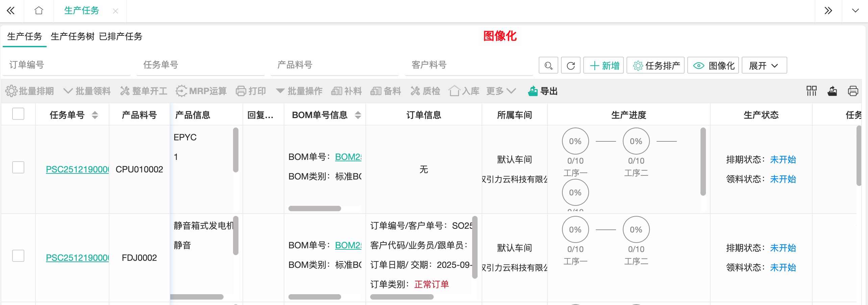Image resolution: width=868 pixels, height=305 pixels.
Task: Click the search magnifier icon button
Action: [548, 65]
